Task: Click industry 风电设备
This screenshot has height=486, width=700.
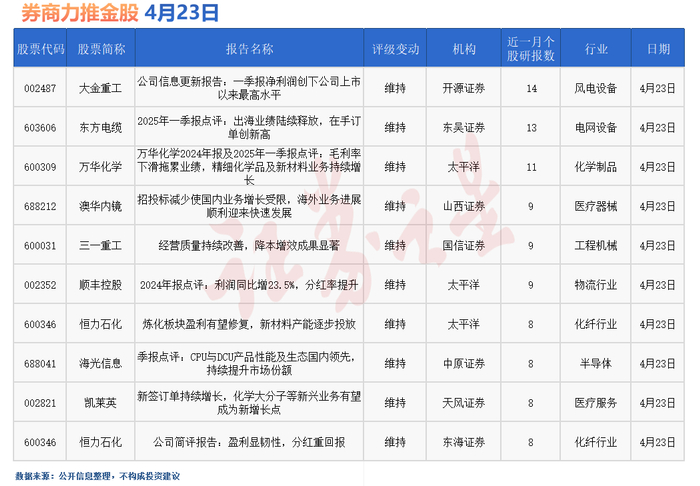Action: point(596,88)
